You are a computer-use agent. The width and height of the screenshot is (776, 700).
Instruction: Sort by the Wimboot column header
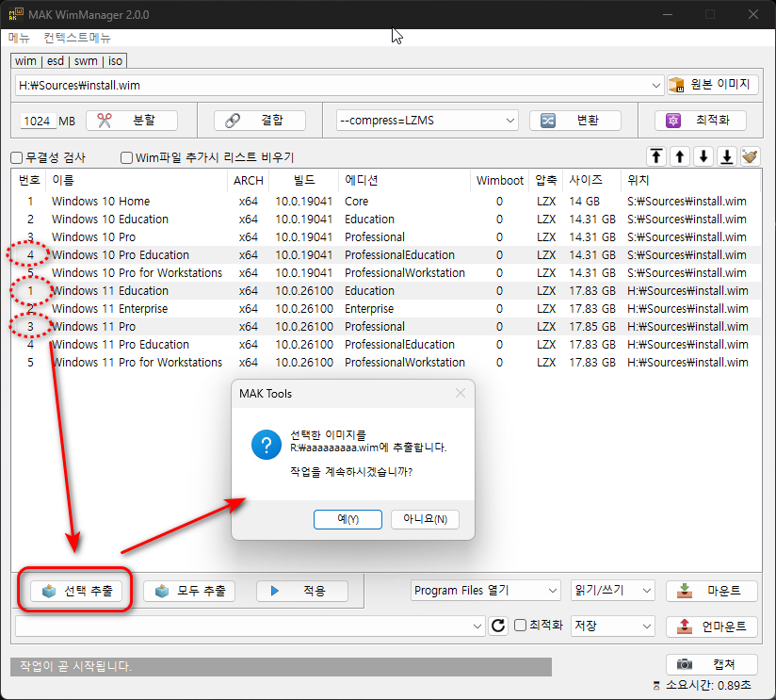click(499, 180)
